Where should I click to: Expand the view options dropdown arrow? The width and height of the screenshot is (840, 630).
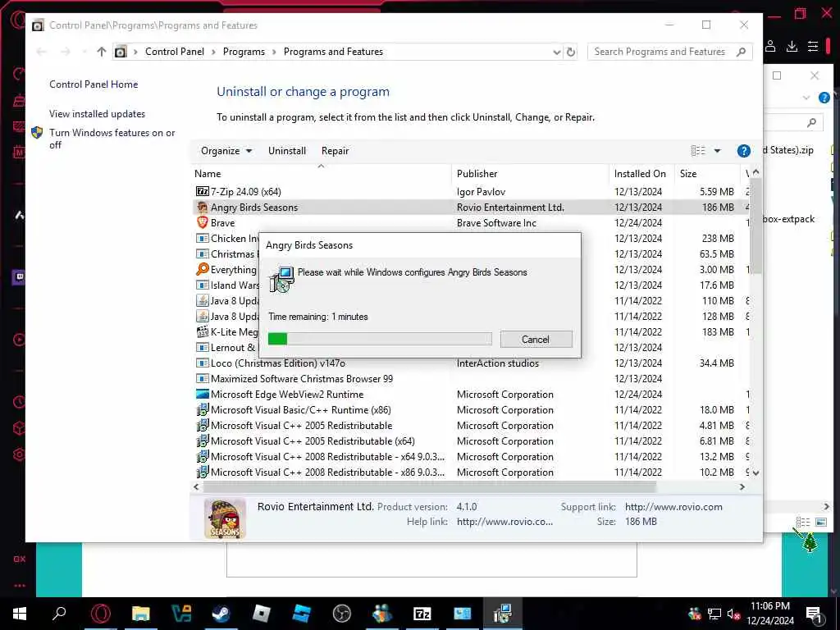[717, 151]
